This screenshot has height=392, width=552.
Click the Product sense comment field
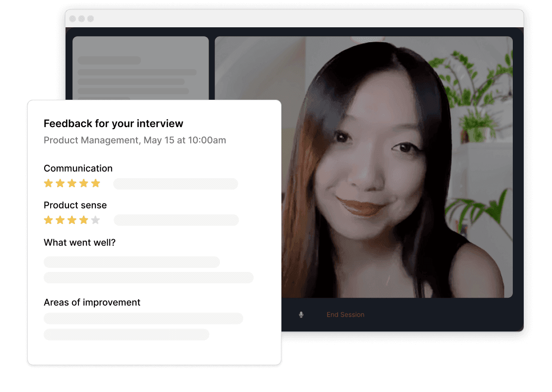click(x=176, y=220)
